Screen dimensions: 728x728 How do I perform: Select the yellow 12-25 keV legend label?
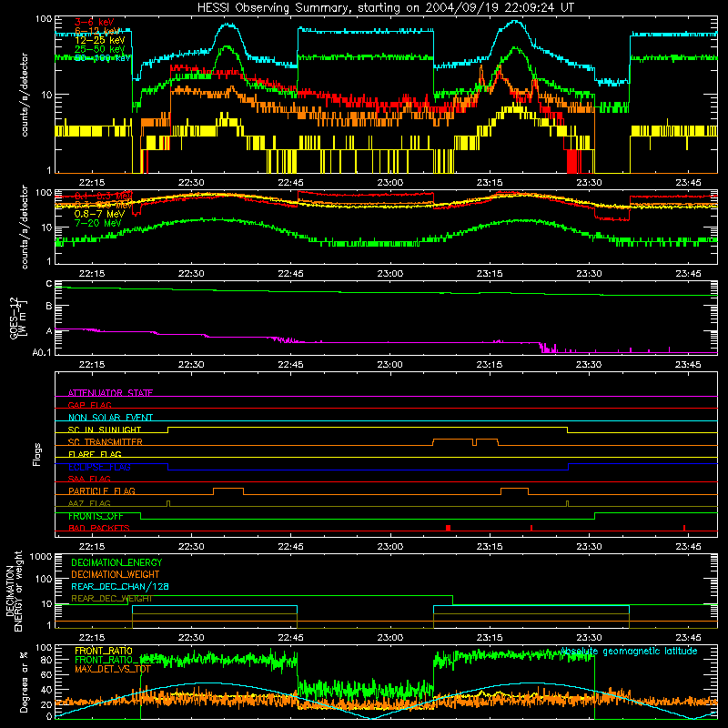pos(99,40)
